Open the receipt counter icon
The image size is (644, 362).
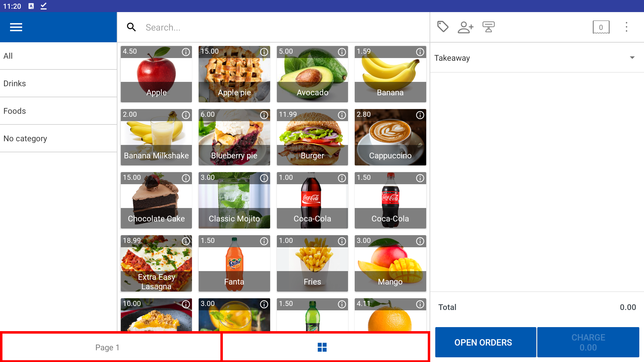pos(601,27)
